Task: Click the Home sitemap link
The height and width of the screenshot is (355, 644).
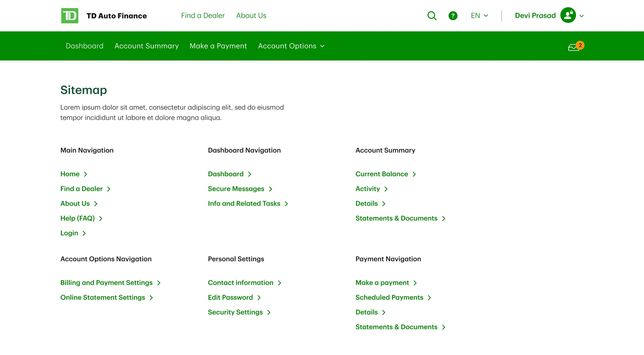Action: [x=74, y=174]
